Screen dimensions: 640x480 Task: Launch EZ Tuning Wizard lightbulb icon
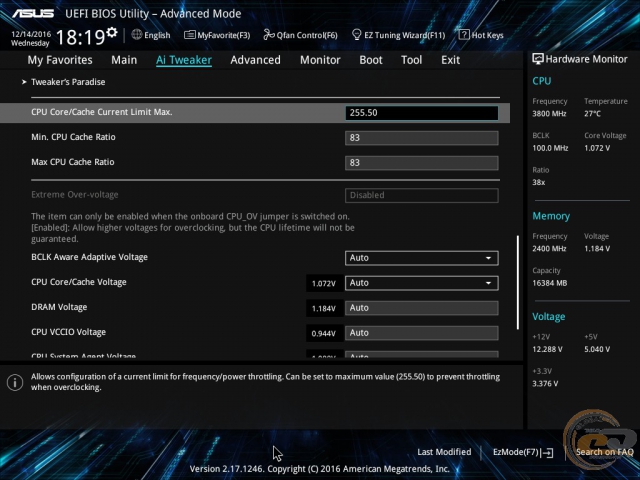356,35
